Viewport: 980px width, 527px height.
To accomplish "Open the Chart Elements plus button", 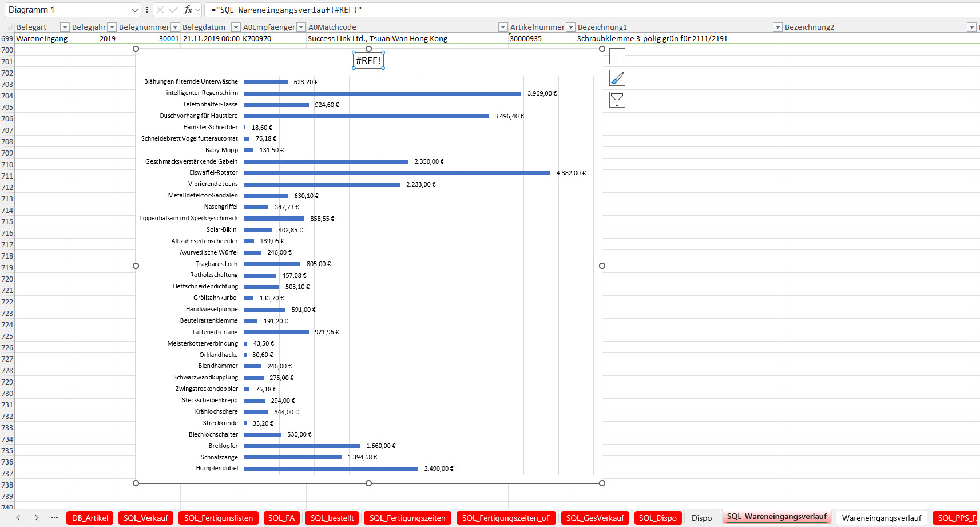I will pos(617,56).
